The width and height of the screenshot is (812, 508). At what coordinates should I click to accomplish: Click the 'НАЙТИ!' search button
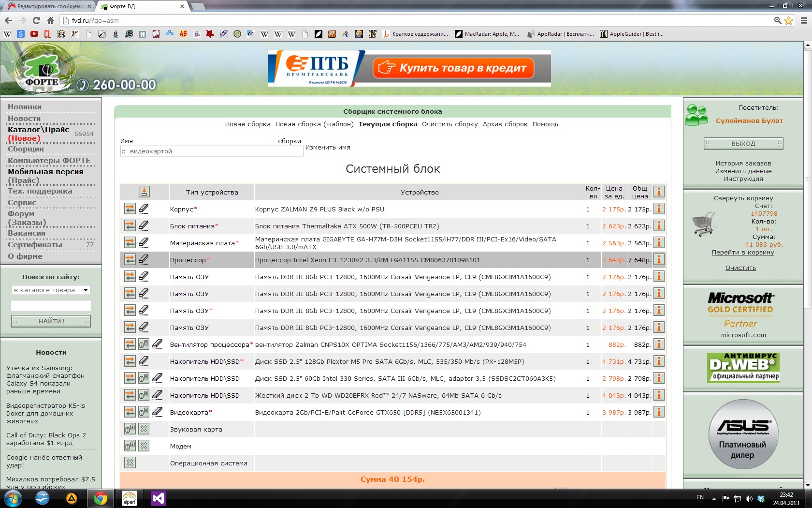pos(51,321)
